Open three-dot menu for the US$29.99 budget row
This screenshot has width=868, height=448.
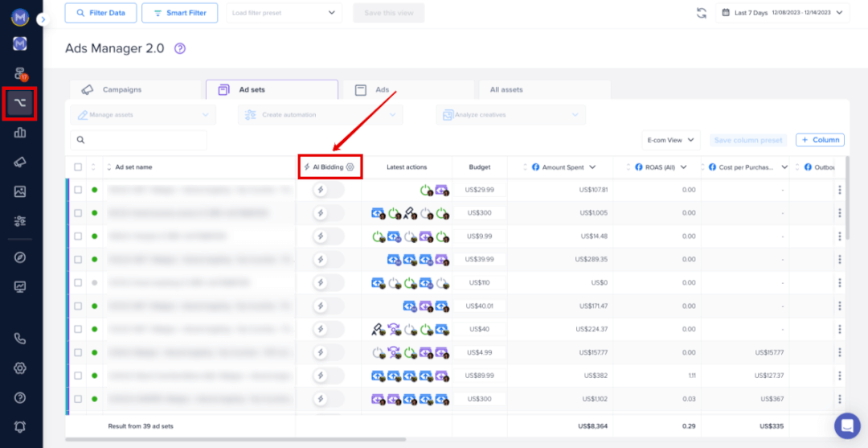pos(840,190)
